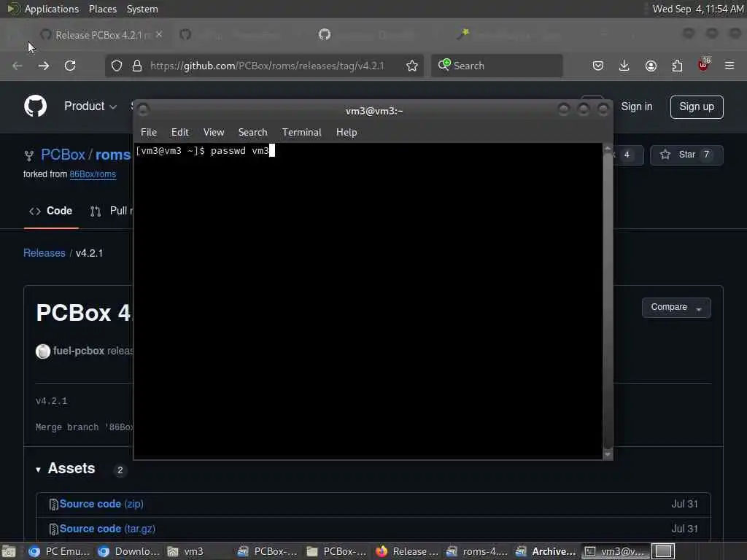Click the terminal window menu button
The height and width of the screenshot is (560, 747).
pos(143,110)
